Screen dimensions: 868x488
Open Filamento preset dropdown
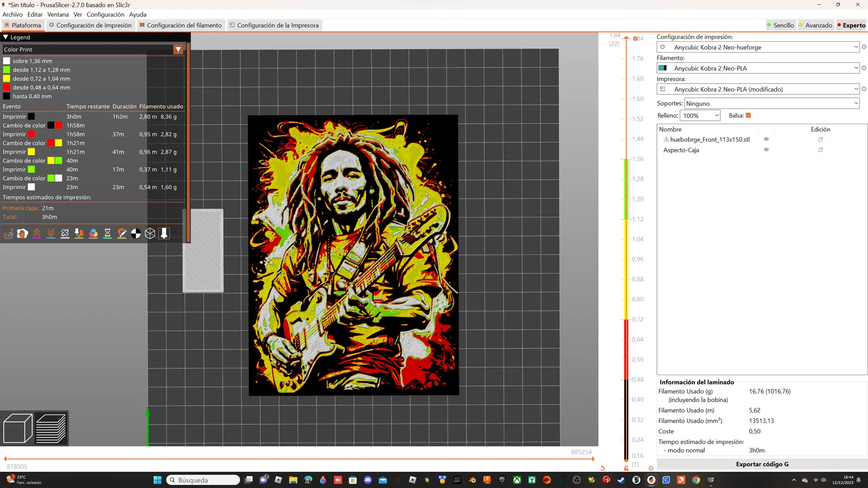point(758,68)
